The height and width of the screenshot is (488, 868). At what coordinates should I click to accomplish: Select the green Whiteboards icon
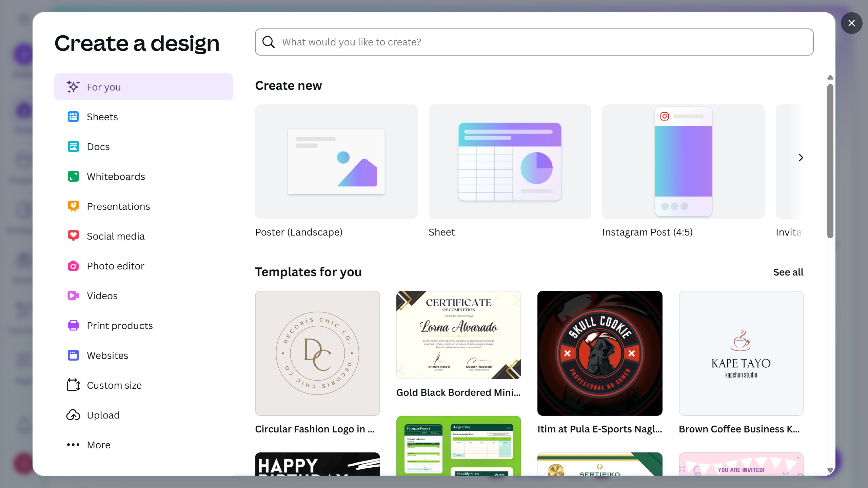pyautogui.click(x=73, y=177)
